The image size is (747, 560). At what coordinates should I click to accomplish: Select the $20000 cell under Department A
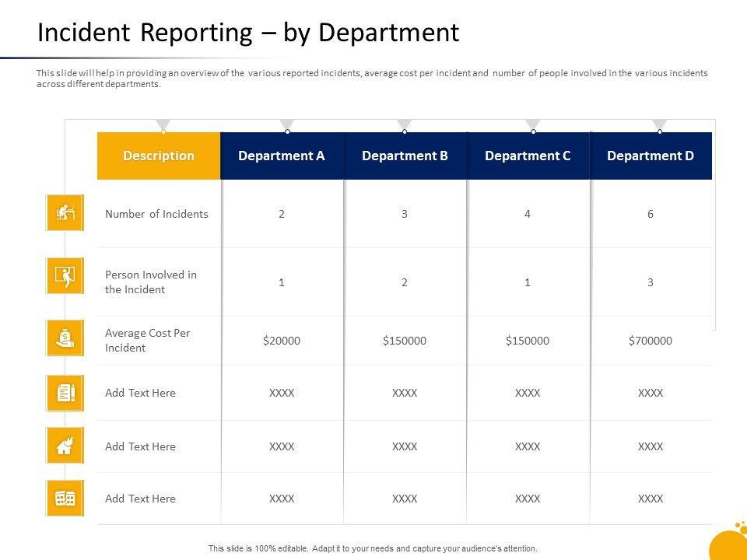pyautogui.click(x=282, y=341)
